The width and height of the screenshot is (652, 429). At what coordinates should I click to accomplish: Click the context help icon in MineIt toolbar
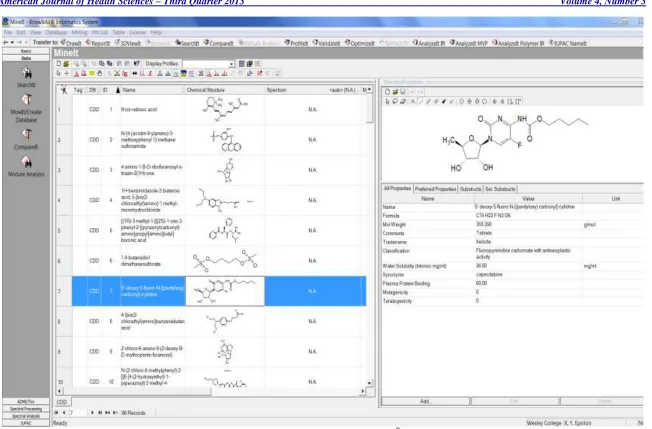(137, 64)
